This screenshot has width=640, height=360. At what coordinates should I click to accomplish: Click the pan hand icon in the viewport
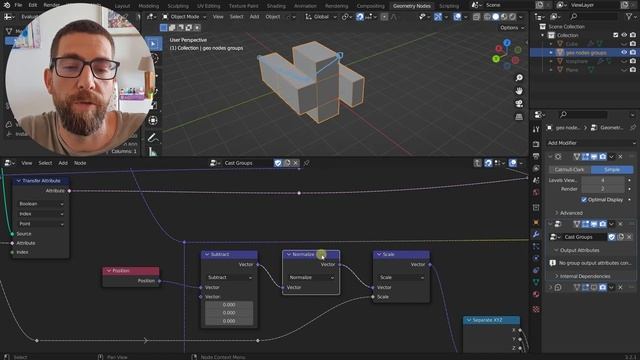click(519, 91)
